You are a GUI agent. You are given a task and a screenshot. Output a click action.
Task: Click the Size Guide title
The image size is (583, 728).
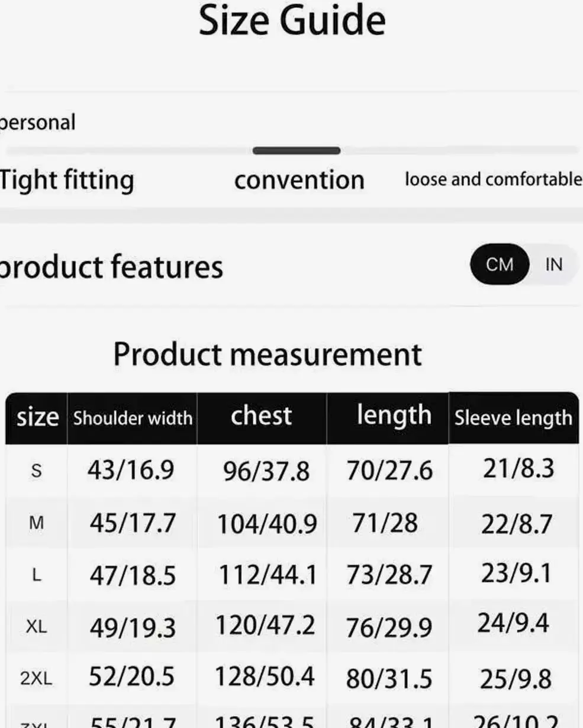(292, 21)
